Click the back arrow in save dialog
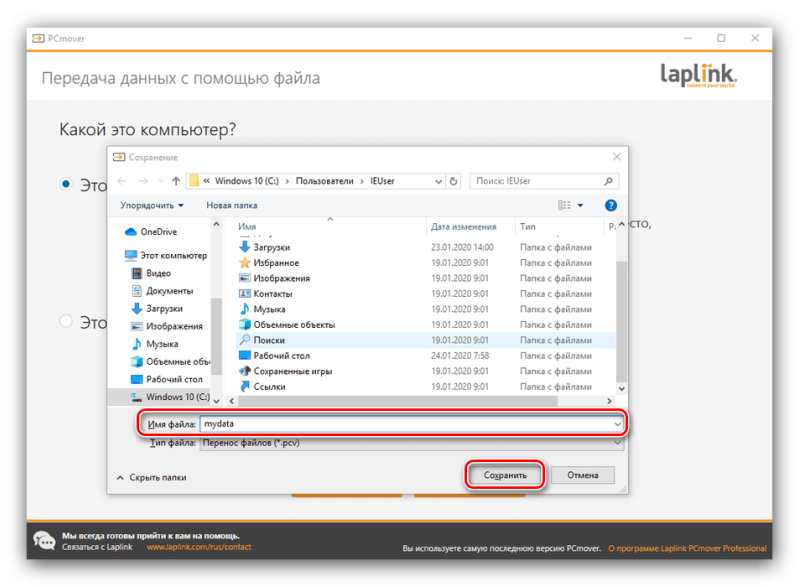Viewport: 800px width, 587px height. pyautogui.click(x=121, y=181)
